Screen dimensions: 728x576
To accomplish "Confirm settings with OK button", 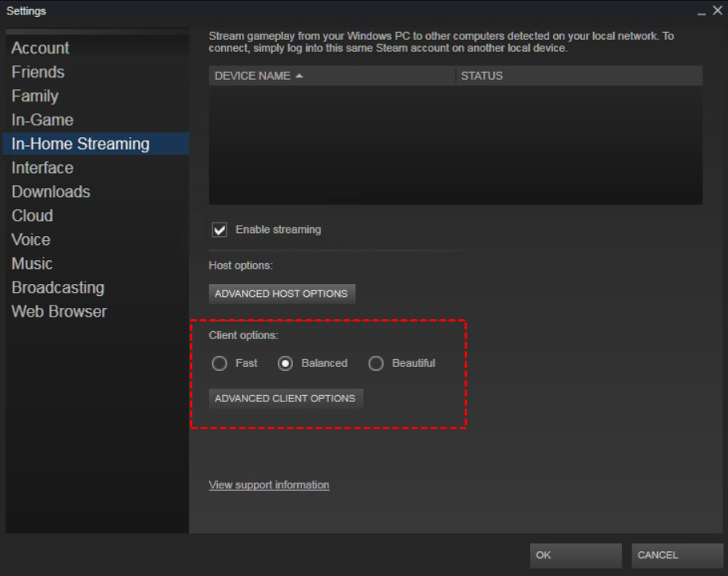I will point(576,555).
